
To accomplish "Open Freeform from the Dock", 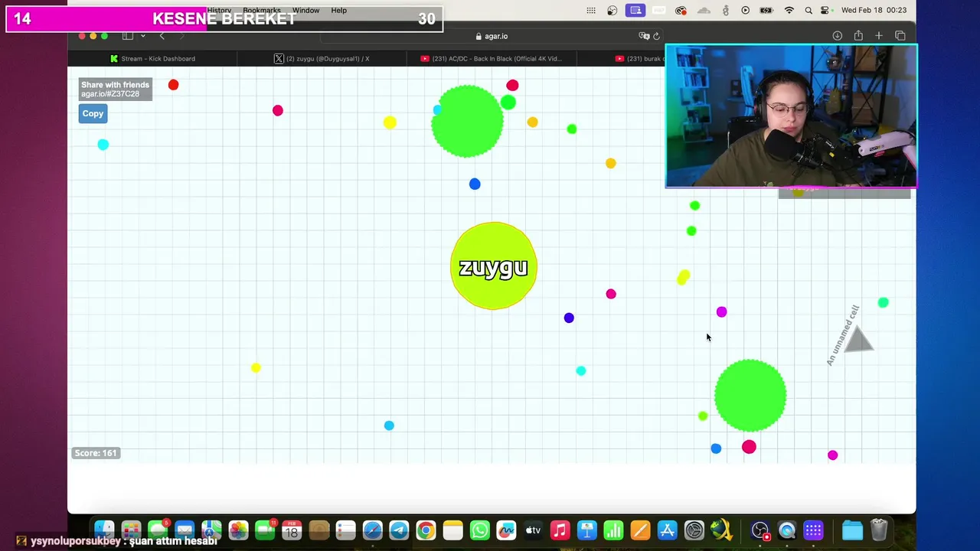I will (506, 530).
